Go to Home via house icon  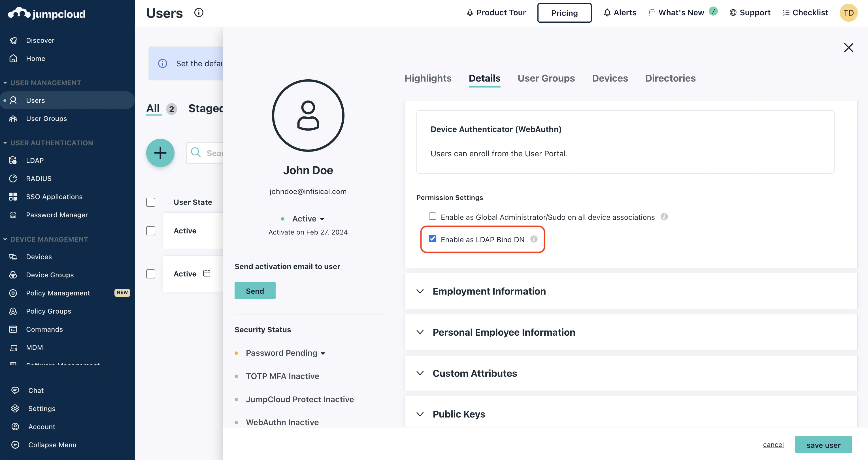coord(13,59)
